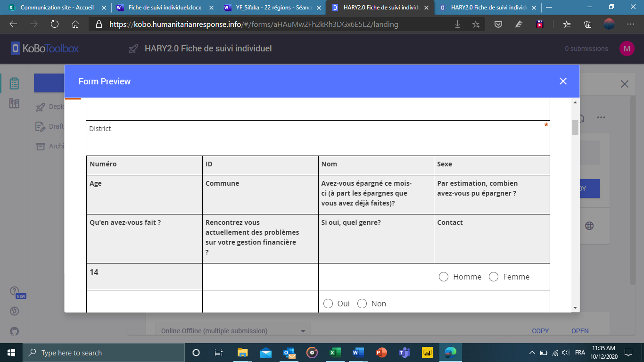Close the Form Preview dialog
The height and width of the screenshot is (362, 644).
tap(562, 81)
